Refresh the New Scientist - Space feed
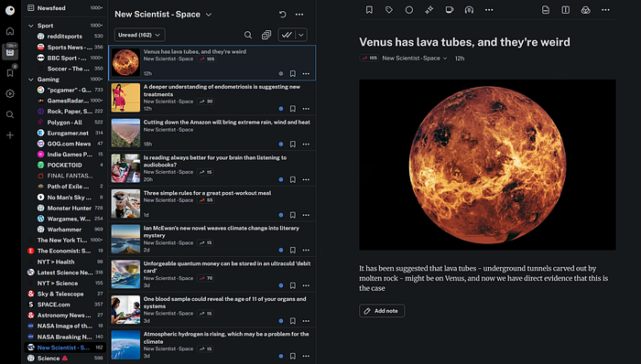This screenshot has height=364, width=641. pos(282,15)
